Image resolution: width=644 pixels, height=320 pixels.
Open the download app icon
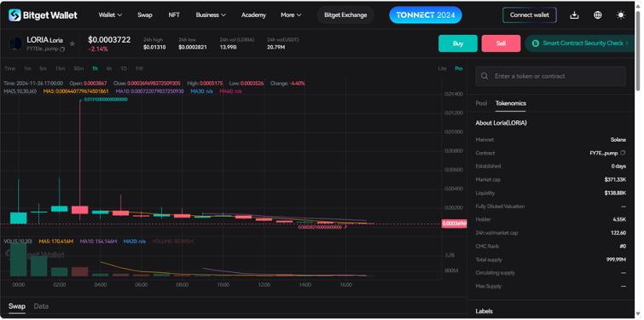[x=575, y=15]
